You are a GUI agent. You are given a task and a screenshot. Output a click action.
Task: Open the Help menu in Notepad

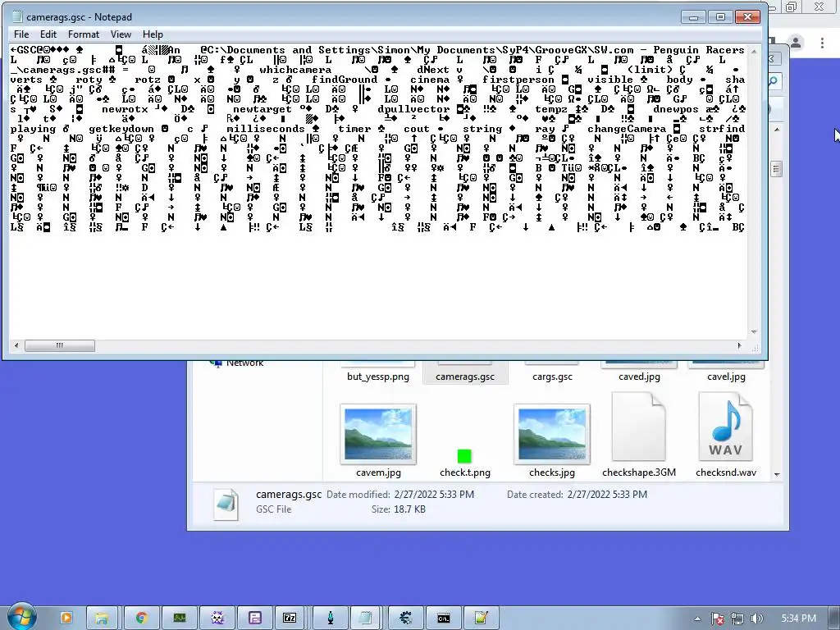coord(153,34)
